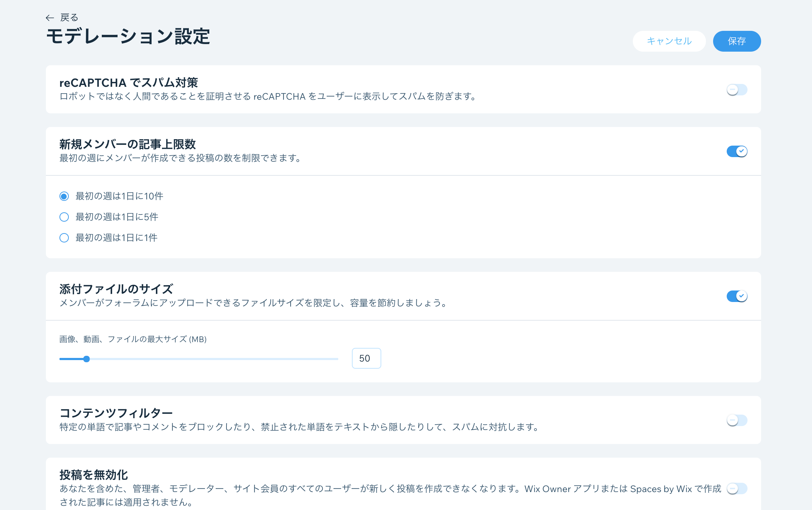Image resolution: width=812 pixels, height=510 pixels.
Task: Toggle 投稿を無効化 switch on
Action: (737, 488)
